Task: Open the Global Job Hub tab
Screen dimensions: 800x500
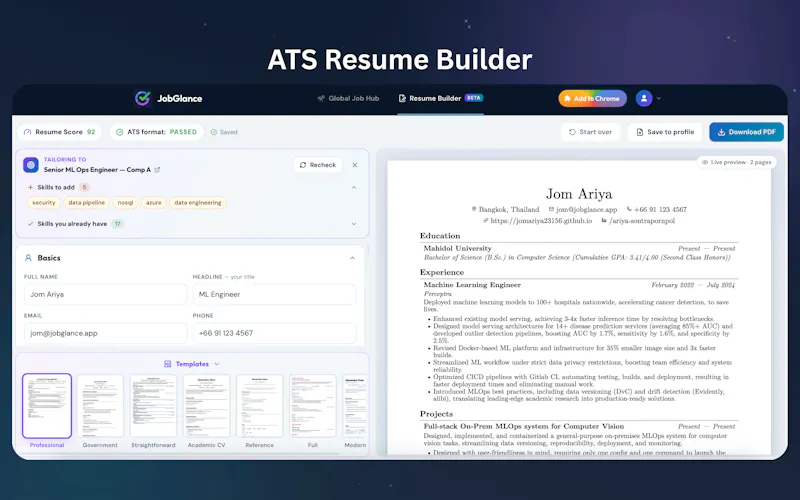Action: click(x=348, y=98)
